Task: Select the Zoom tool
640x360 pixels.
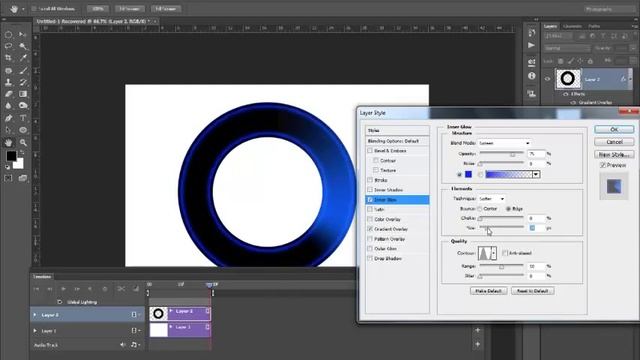Action: coord(23,142)
